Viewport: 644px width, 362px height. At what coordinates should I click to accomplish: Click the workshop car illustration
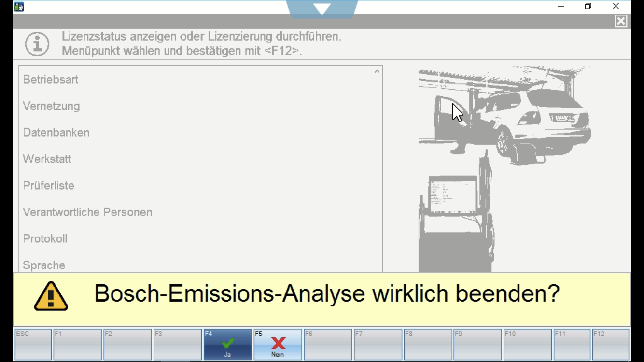(504, 169)
